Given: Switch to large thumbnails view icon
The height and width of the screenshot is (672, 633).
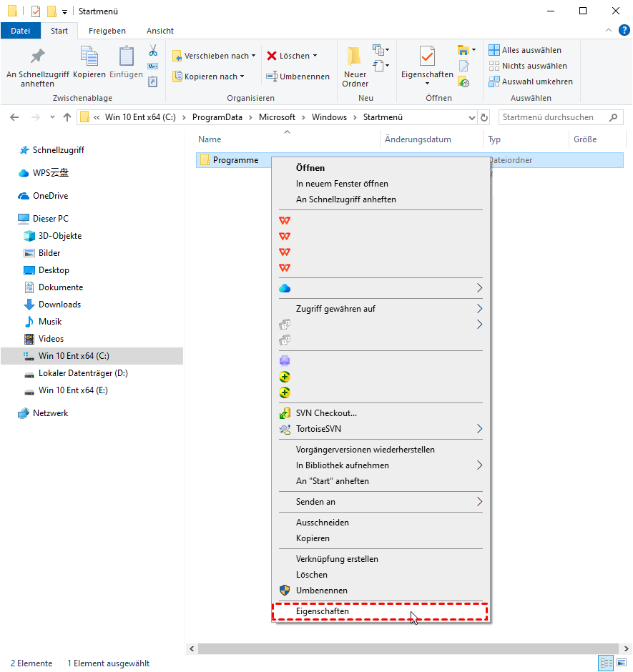Looking at the screenshot, I should 622,663.
